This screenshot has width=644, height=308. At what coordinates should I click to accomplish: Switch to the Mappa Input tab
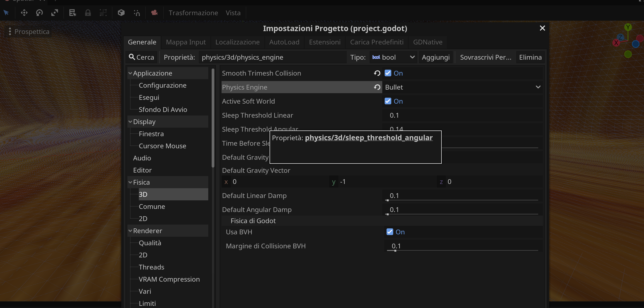(185, 42)
